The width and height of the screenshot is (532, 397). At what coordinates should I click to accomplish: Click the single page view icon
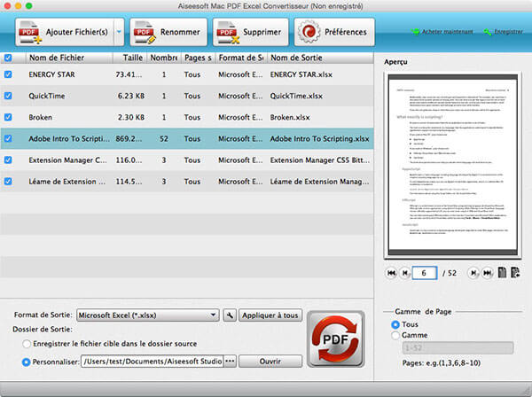[502, 273]
